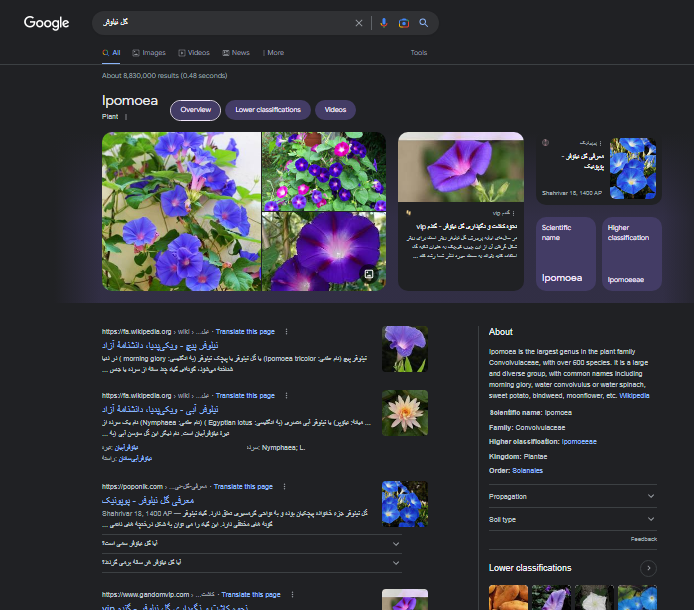This screenshot has height=610, width=694.
Task: Open three-dot menu for second Wikipedia result
Action: [286, 395]
